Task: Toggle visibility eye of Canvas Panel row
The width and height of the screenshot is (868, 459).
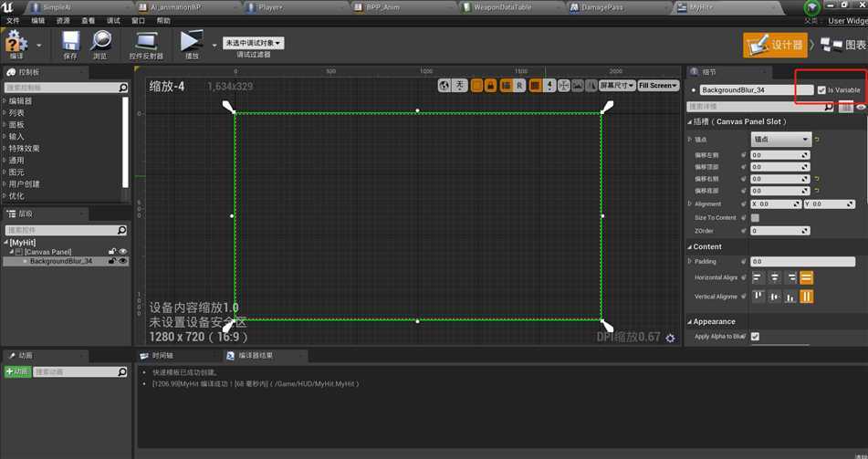Action: 123,251
